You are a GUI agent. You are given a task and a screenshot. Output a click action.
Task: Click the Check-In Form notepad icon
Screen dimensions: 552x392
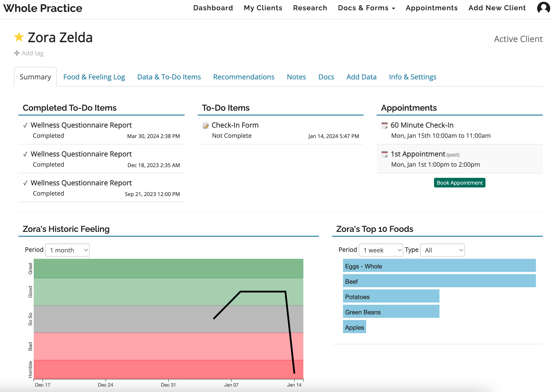[x=206, y=126]
